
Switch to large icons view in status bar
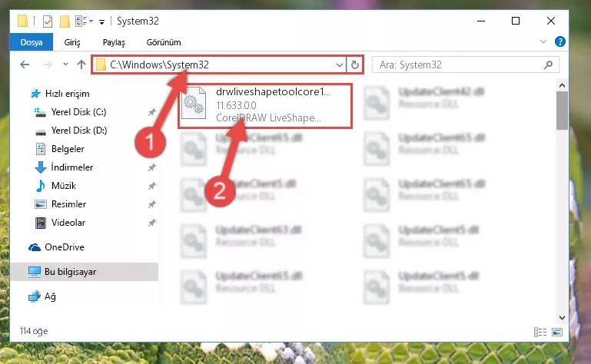(x=557, y=332)
